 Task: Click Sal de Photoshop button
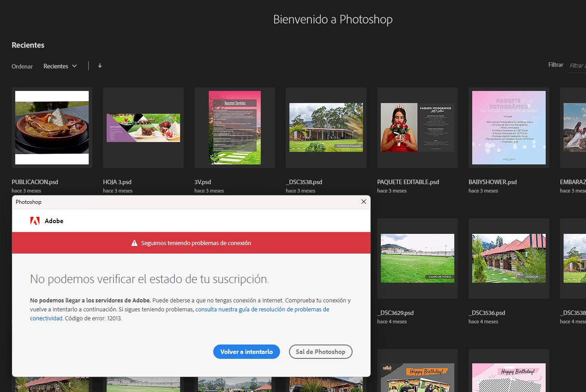[321, 352]
